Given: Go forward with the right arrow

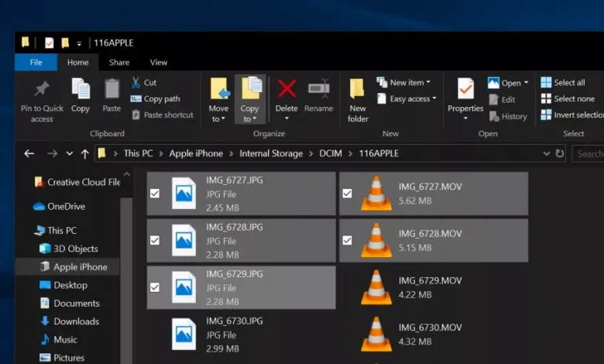Looking at the screenshot, I should coord(52,153).
